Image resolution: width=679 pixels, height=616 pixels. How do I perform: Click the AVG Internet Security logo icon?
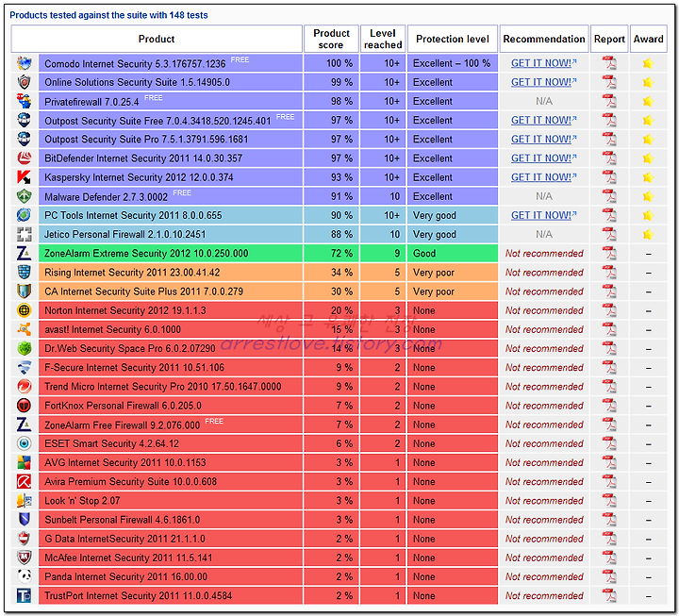tap(25, 462)
